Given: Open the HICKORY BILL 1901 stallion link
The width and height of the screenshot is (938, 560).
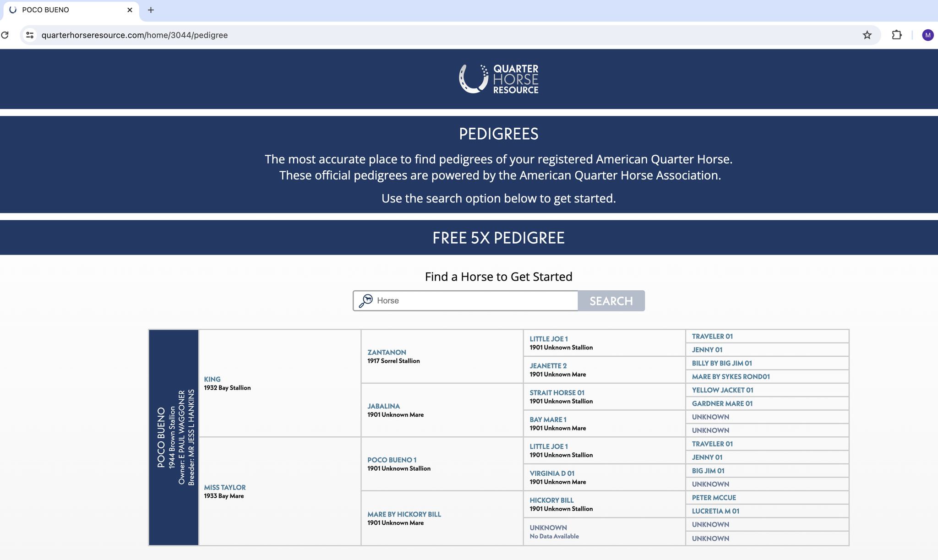Looking at the screenshot, I should tap(551, 500).
